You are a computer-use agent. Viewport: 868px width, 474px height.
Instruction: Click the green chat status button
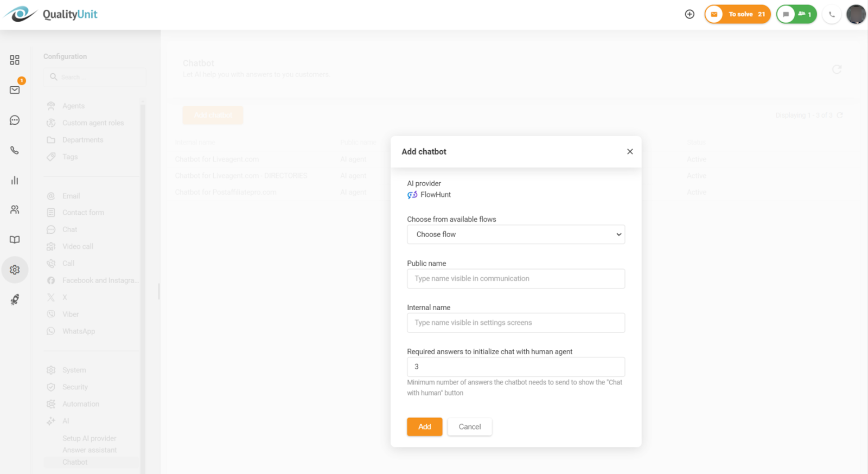click(796, 14)
